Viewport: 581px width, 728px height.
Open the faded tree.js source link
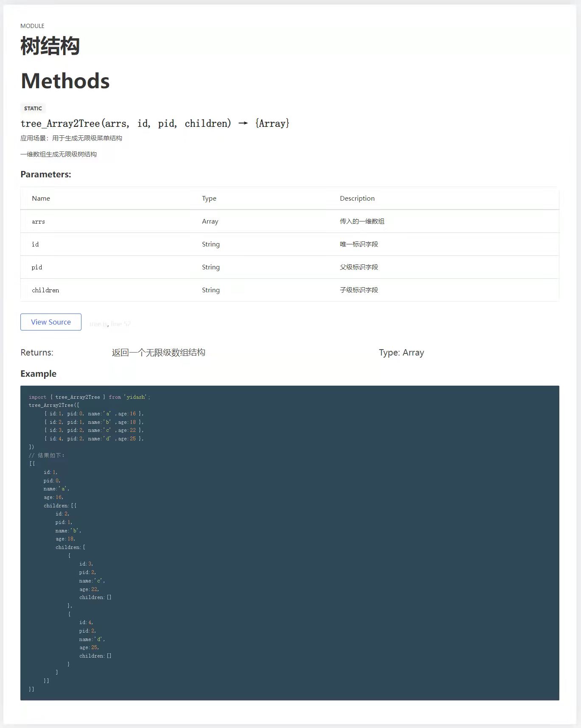pyautogui.click(x=98, y=324)
